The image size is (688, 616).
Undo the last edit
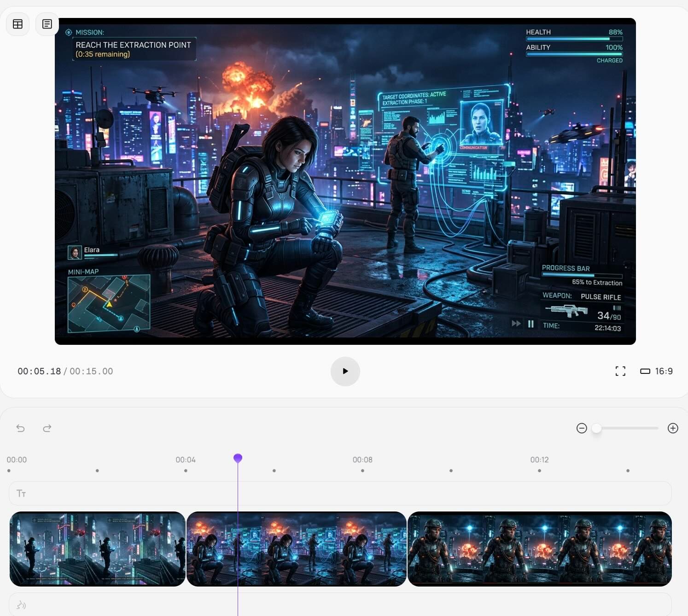click(21, 428)
